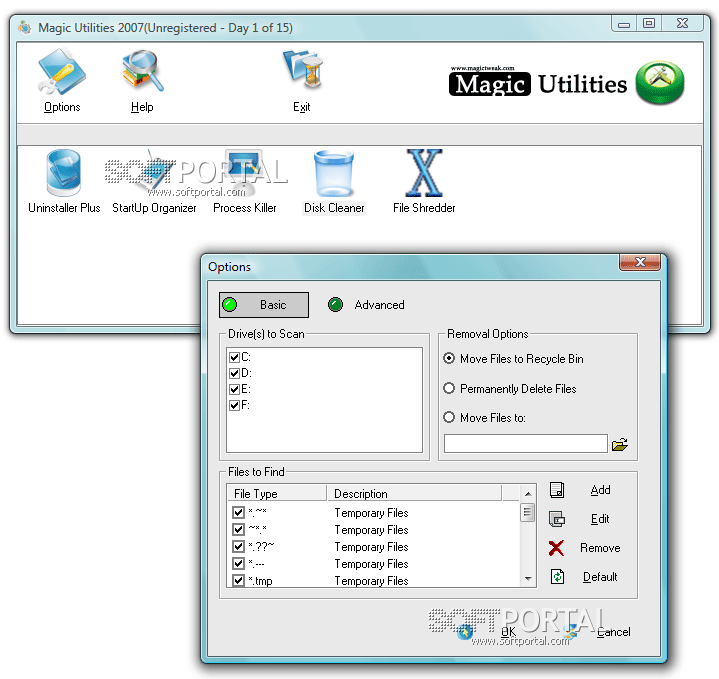This screenshot has height=679, width=719.
Task: Minimize the Magic Utilities window
Action: [x=624, y=24]
